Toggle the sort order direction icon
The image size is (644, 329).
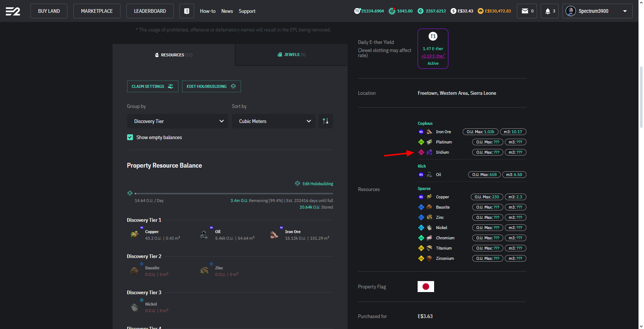[x=325, y=121]
